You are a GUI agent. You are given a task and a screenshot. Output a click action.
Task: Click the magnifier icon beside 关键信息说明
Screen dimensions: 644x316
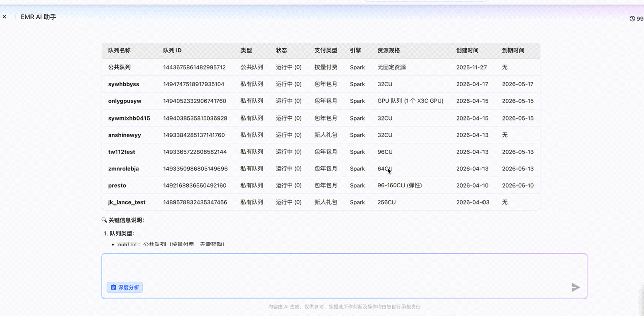coord(104,220)
